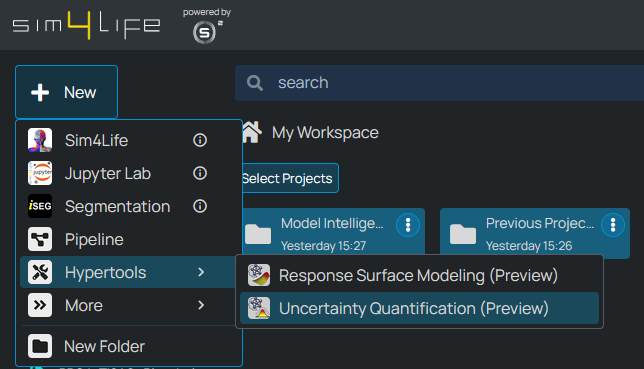644x369 pixels.
Task: Click the Uncertainty Quantification icon
Action: point(259,308)
